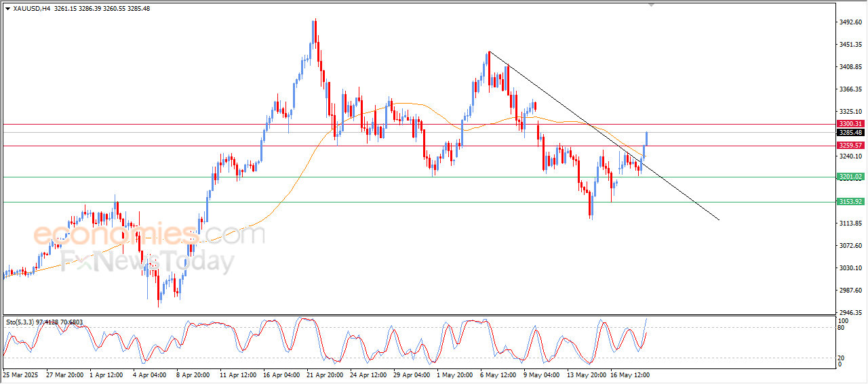Click the 3408.85 price axis value
This screenshot has height=384, width=868.
852,67
